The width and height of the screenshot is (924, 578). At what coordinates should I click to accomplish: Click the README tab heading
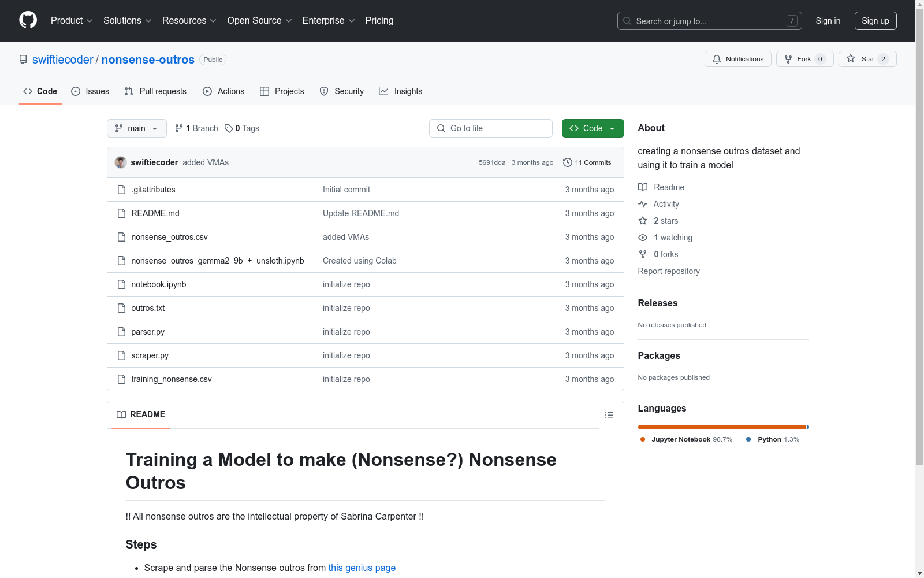point(141,414)
